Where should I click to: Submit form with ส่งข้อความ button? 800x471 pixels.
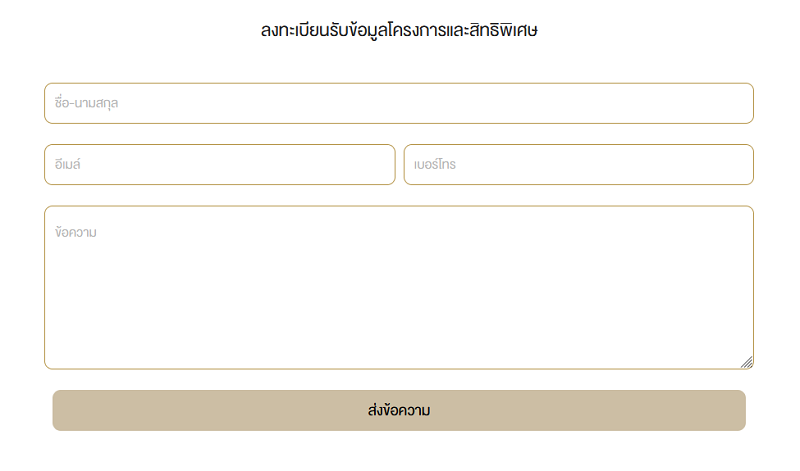(399, 410)
